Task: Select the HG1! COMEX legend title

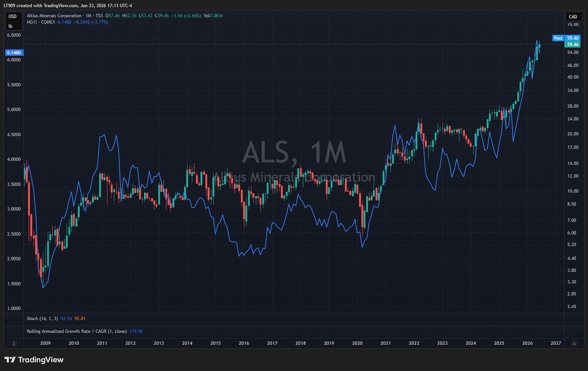Action: pos(41,22)
